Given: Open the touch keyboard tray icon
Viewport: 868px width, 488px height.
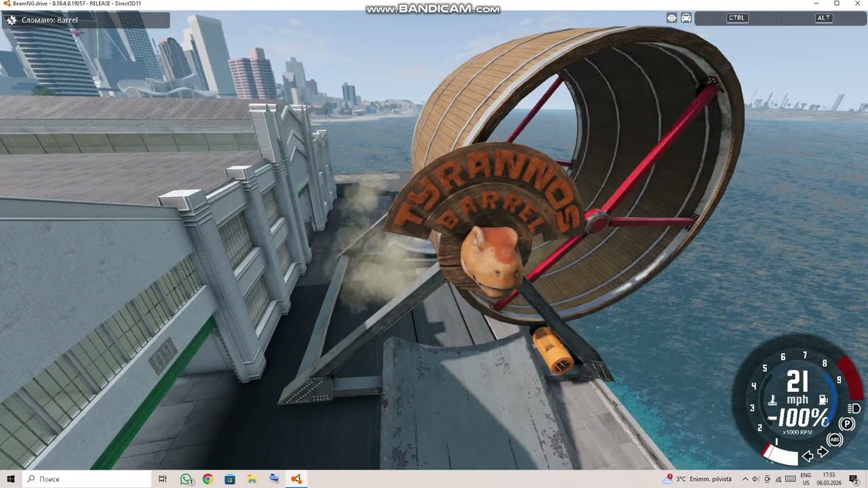Looking at the screenshot, I should (x=790, y=479).
